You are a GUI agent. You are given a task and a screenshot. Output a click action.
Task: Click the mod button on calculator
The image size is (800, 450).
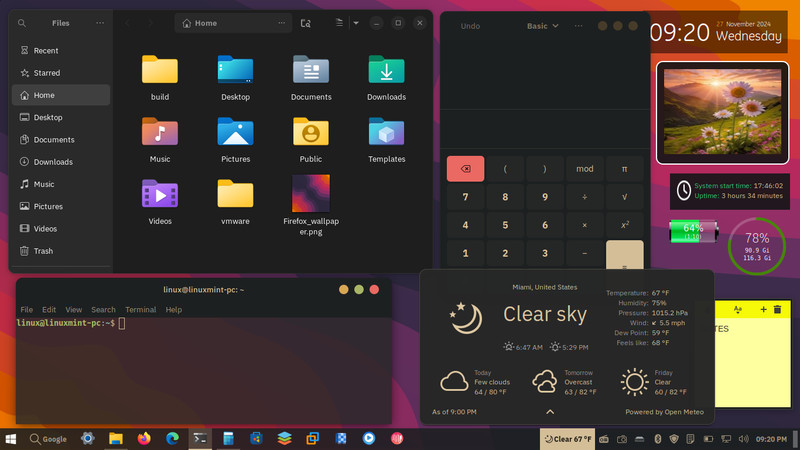pyautogui.click(x=585, y=169)
